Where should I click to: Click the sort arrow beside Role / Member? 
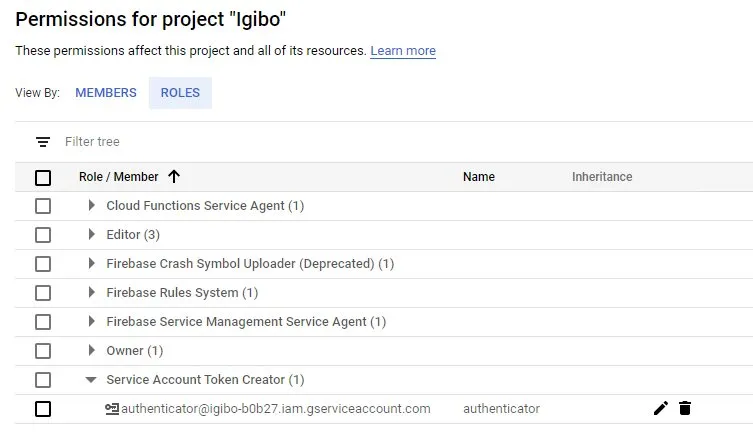(x=174, y=177)
